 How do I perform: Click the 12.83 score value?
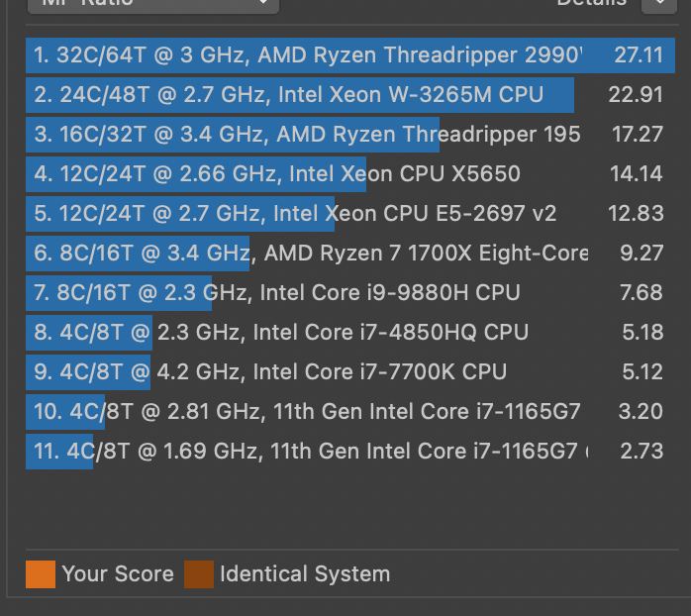click(636, 213)
